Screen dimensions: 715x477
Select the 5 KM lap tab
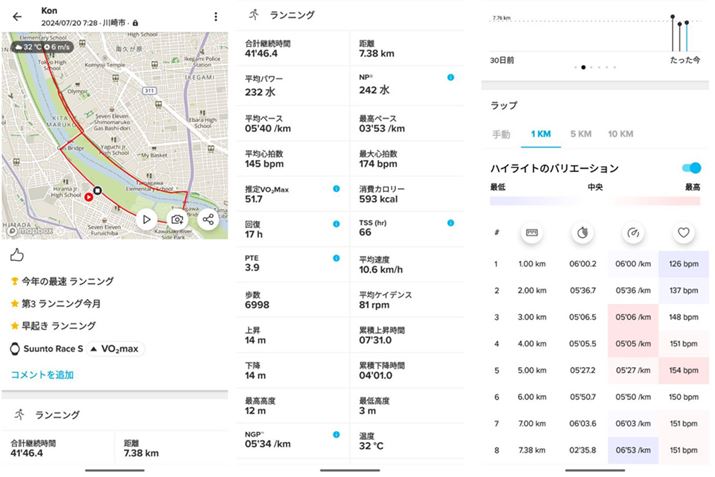[x=580, y=134]
